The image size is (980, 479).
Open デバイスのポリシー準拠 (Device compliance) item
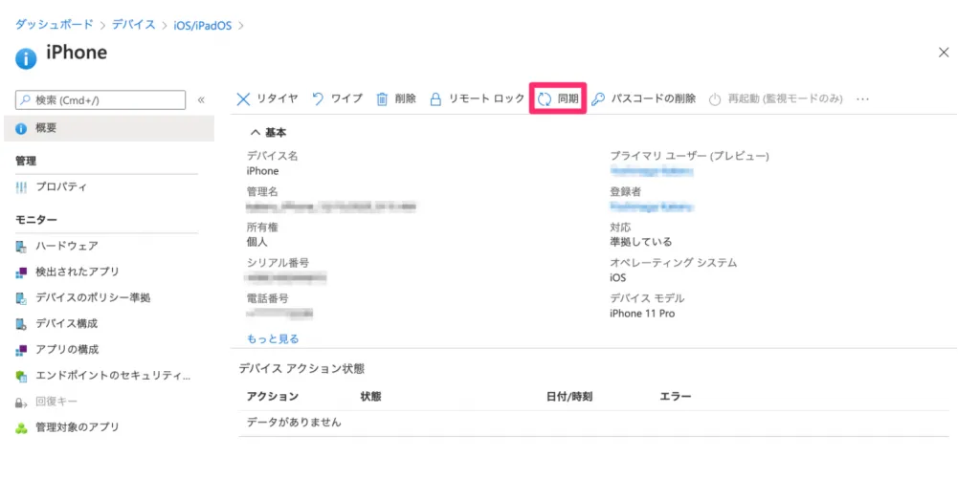pos(92,297)
